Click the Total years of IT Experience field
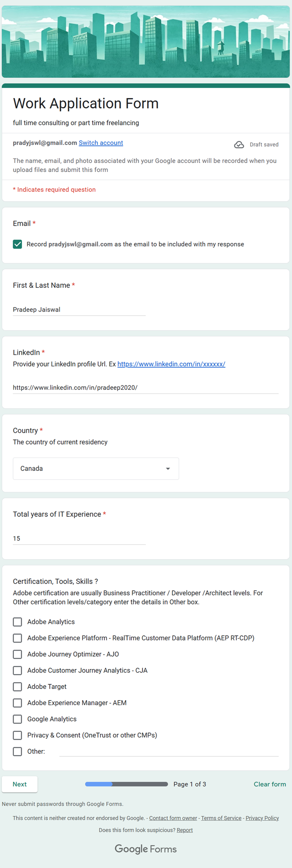This screenshot has height=868, width=292. pos(79,538)
